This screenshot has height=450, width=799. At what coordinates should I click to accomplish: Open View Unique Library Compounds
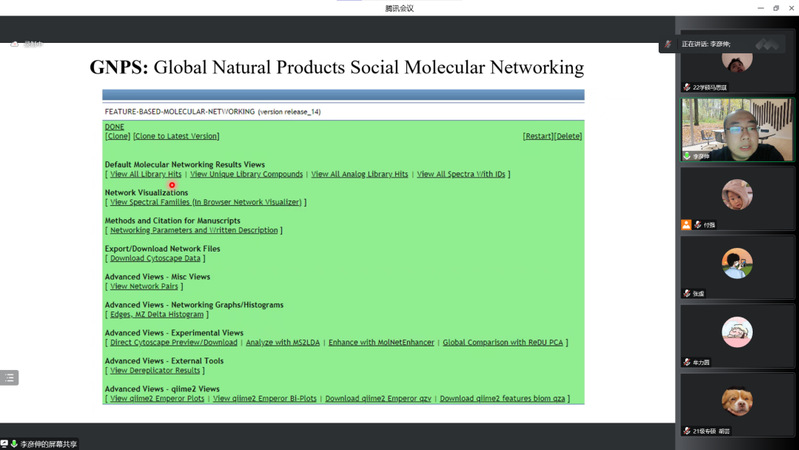[x=246, y=174]
